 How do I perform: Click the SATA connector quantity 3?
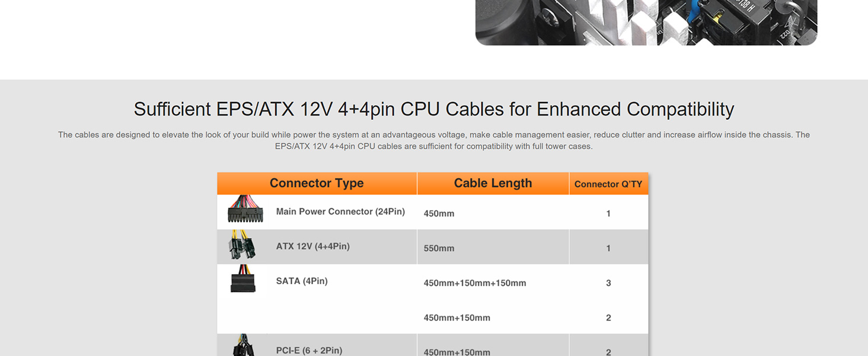608,283
